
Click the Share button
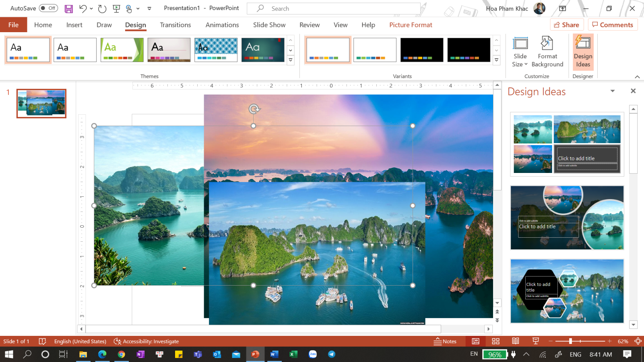click(566, 25)
